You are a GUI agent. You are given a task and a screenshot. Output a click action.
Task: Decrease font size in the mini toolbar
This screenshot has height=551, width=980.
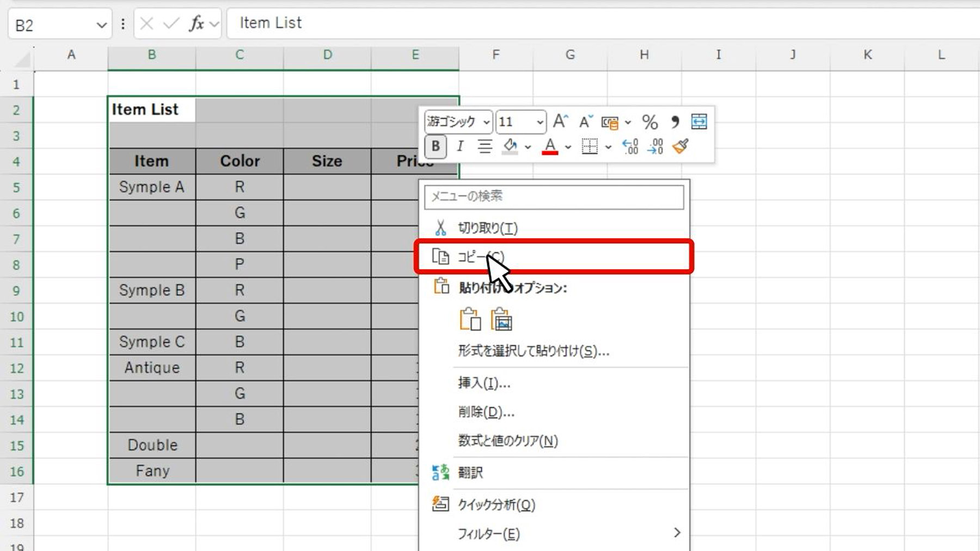click(586, 121)
